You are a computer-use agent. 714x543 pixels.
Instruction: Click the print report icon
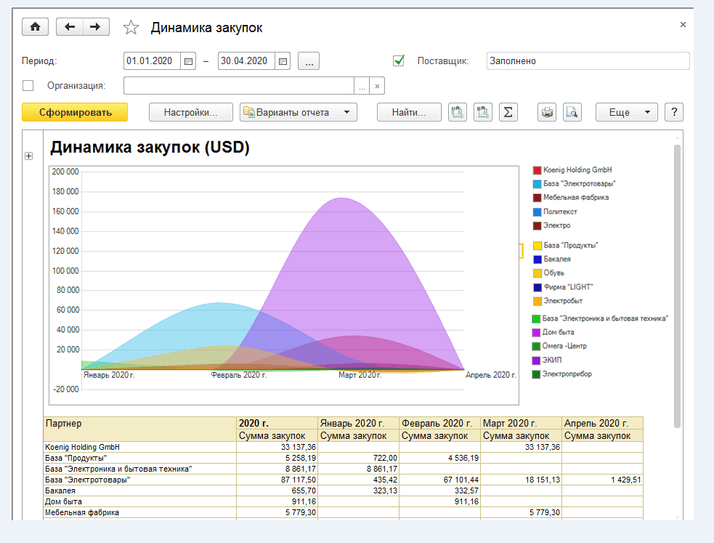547,112
